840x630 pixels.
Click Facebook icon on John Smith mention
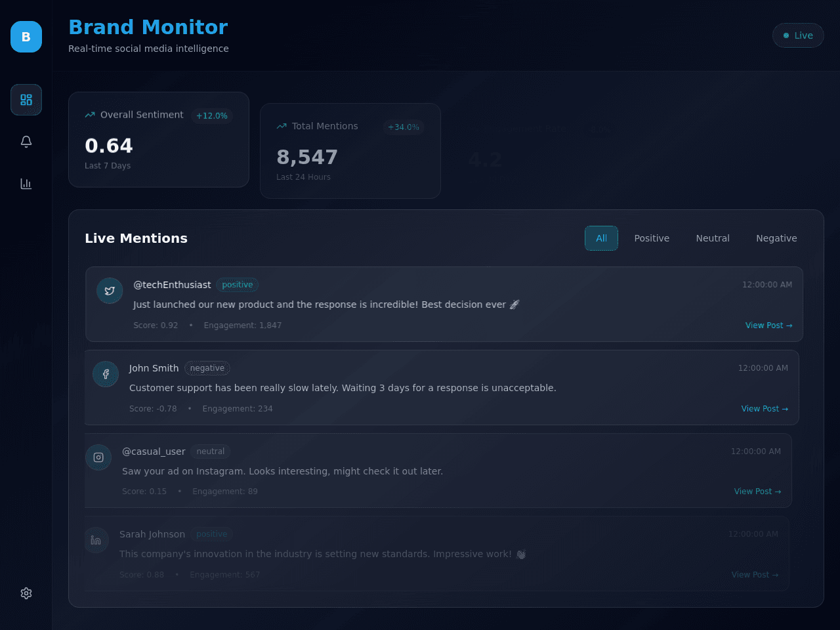[106, 374]
